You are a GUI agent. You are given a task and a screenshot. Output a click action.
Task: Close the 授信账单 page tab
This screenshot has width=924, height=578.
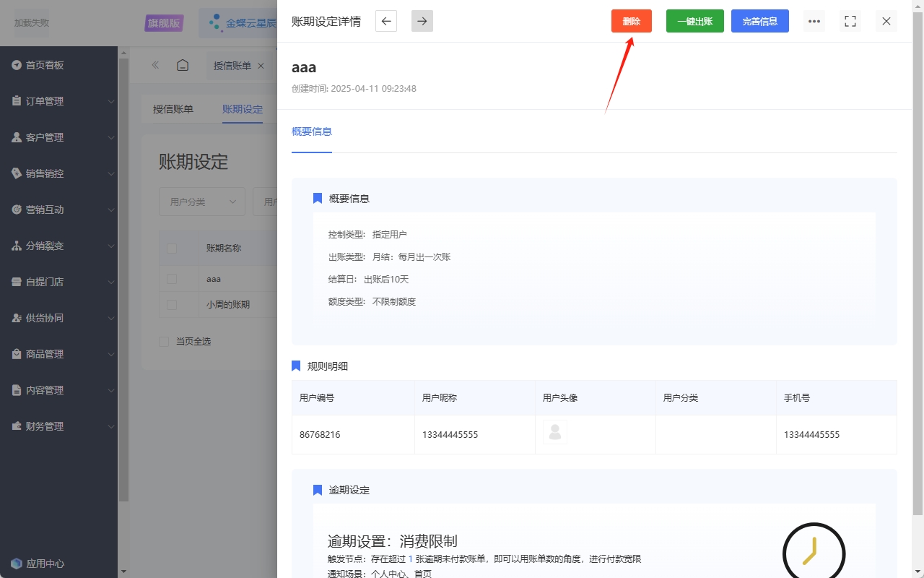pyautogui.click(x=261, y=66)
